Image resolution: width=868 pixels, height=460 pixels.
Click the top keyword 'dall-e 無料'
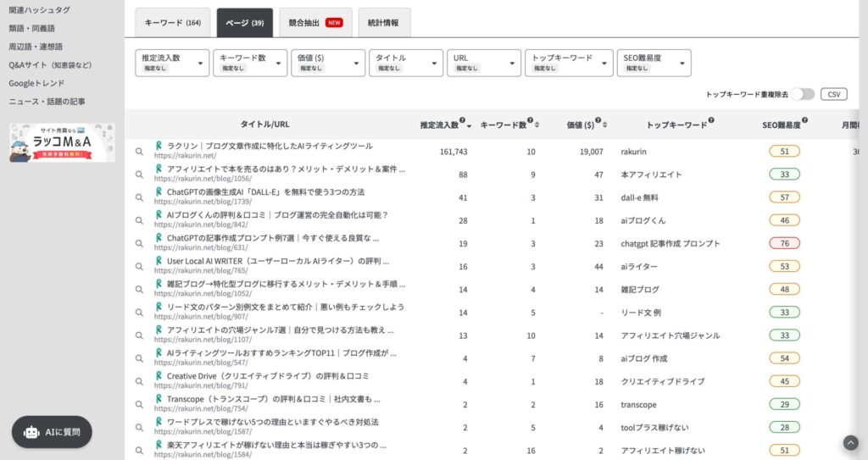click(x=639, y=197)
